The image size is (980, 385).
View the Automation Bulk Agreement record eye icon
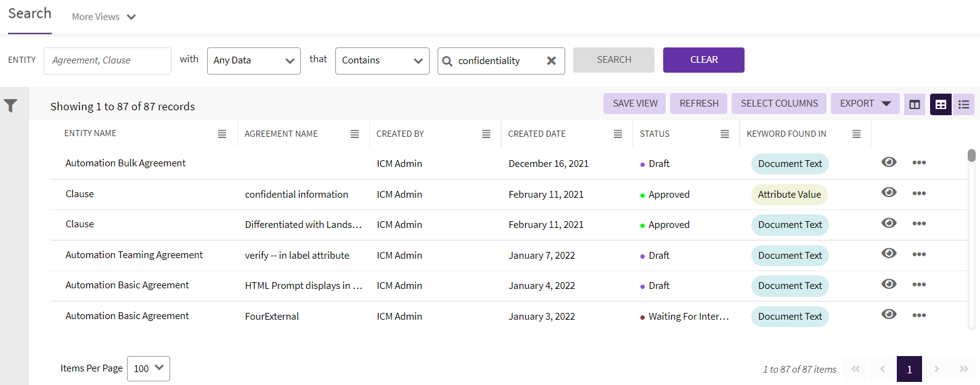click(889, 162)
